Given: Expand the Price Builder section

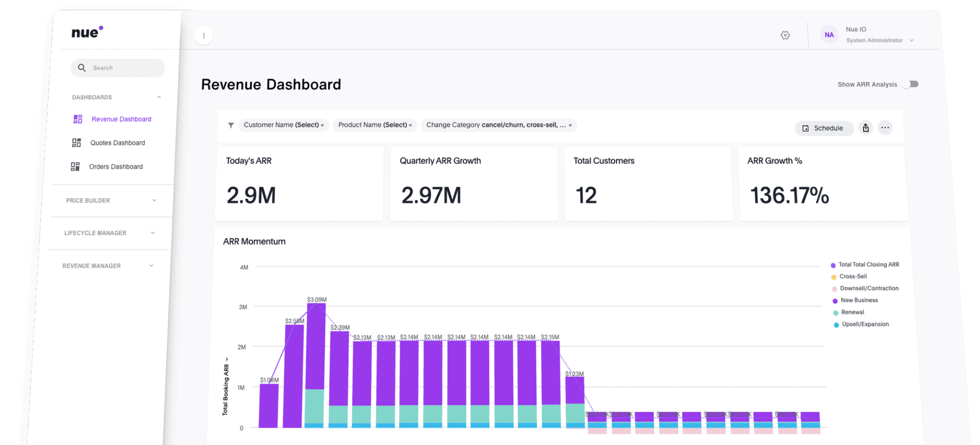Looking at the screenshot, I should 111,201.
